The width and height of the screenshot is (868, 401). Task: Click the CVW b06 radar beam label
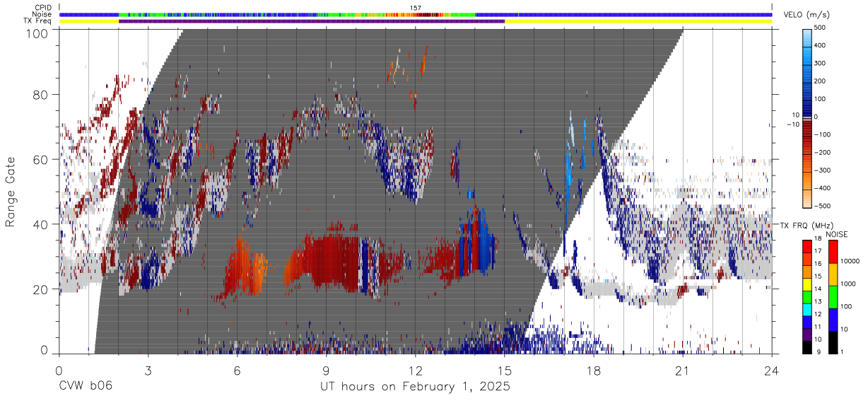click(x=86, y=386)
